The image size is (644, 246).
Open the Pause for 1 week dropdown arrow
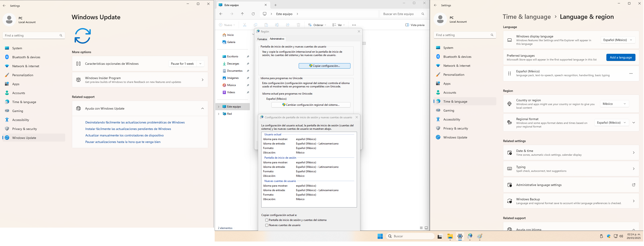tap(200, 64)
